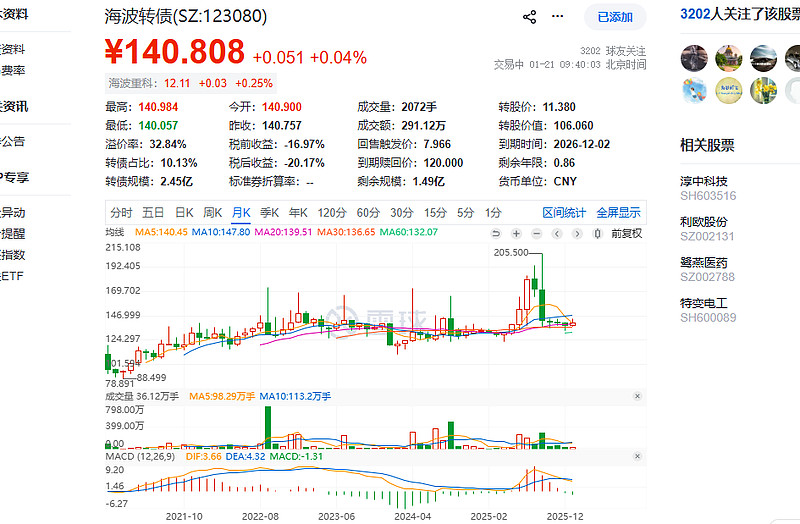Open related stock 鹭燕医药 SZ002788
The image size is (800, 524).
click(708, 269)
